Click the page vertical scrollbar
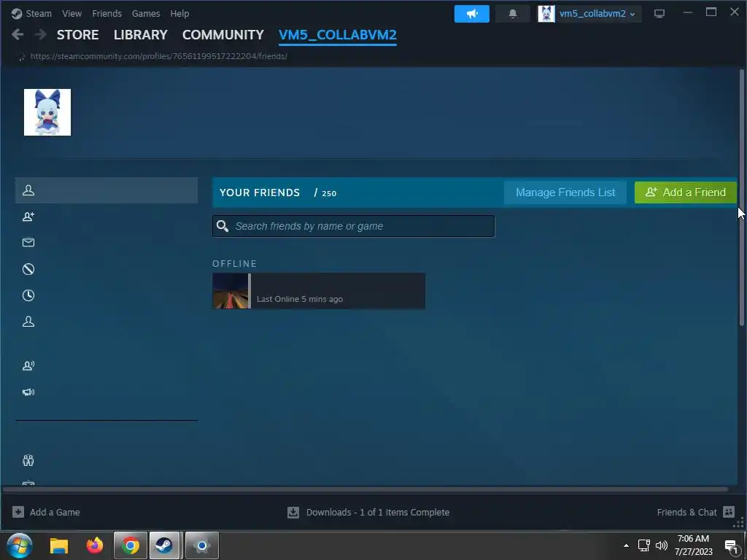The height and width of the screenshot is (560, 747). pyautogui.click(x=742, y=198)
